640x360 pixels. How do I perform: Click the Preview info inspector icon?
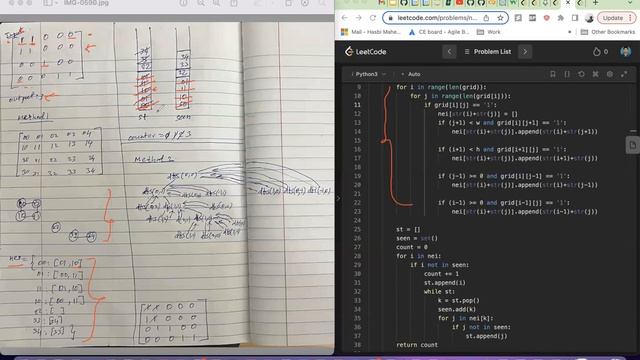(x=184, y=3)
